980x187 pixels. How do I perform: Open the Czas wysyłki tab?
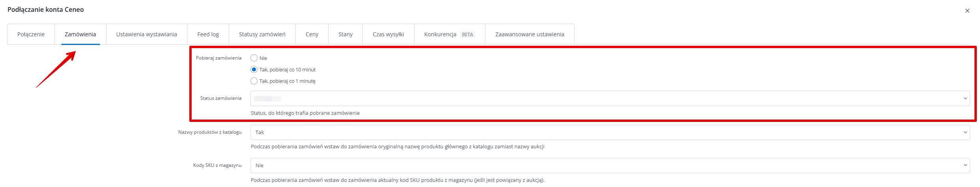click(388, 34)
